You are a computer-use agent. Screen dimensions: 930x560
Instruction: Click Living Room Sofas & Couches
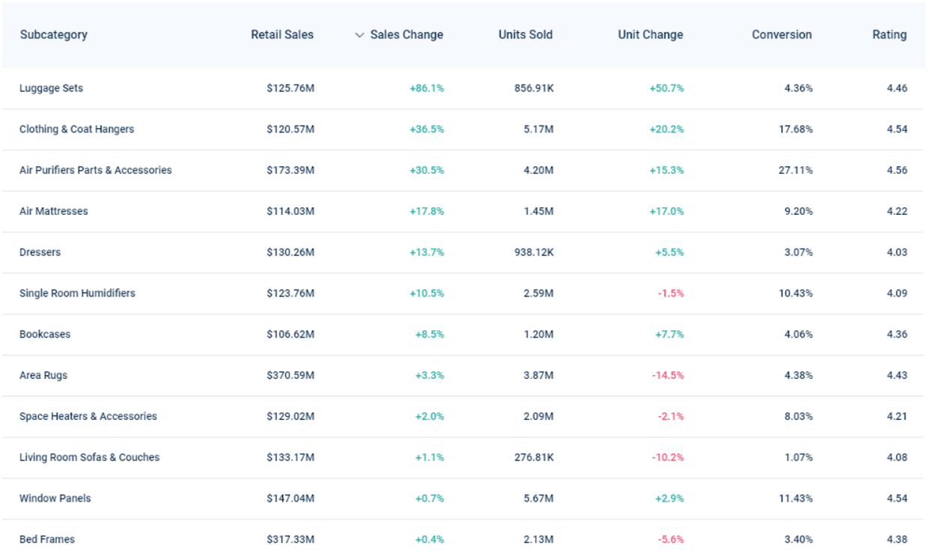click(x=89, y=457)
